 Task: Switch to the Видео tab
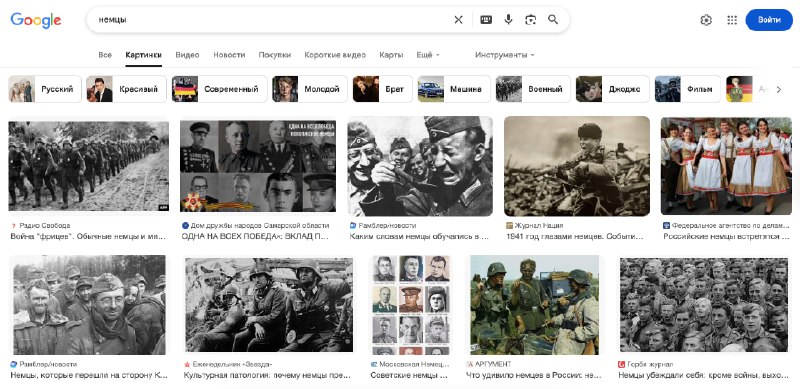(x=187, y=55)
